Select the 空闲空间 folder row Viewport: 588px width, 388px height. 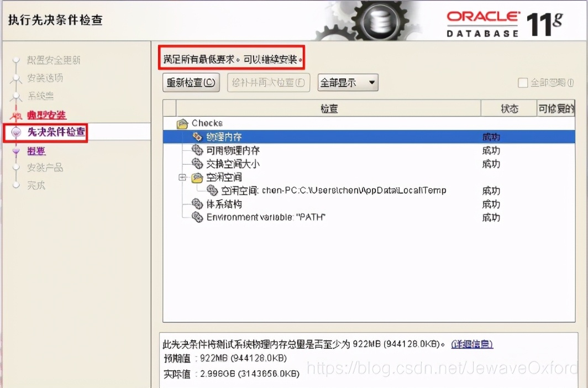[369, 177]
